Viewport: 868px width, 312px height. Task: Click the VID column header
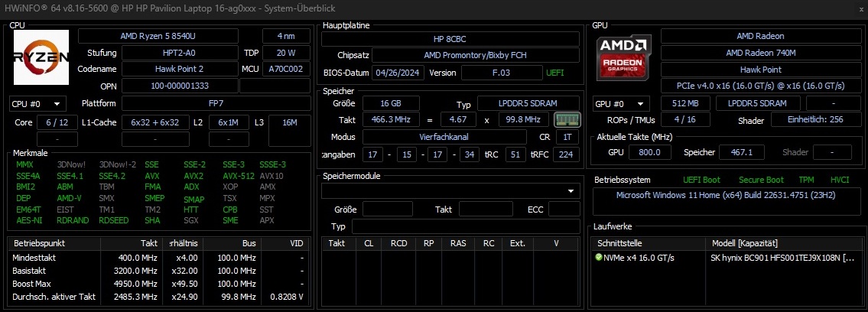click(285, 243)
